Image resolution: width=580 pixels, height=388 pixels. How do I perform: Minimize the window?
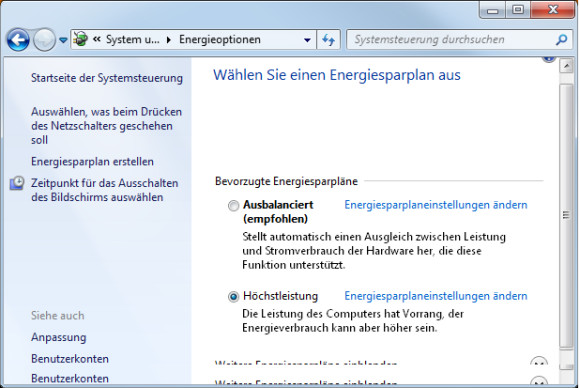coord(493,10)
